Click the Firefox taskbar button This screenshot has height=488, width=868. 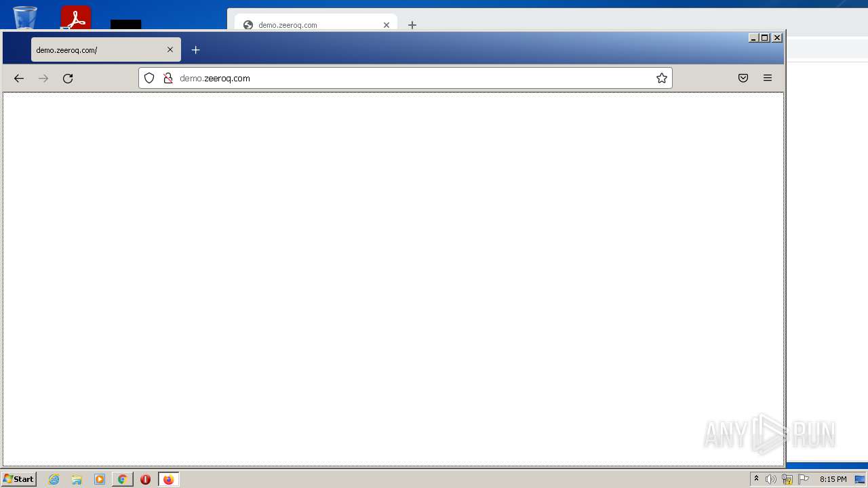point(168,479)
